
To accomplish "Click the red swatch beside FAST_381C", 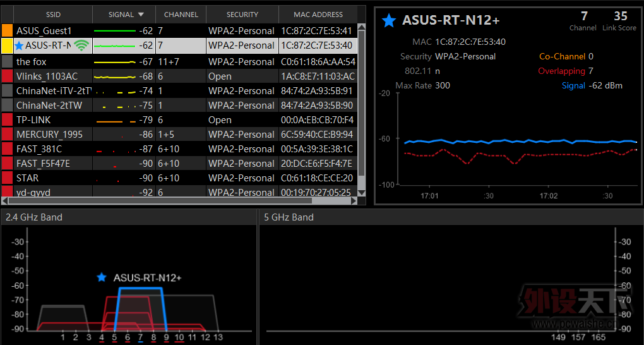I will [8, 149].
